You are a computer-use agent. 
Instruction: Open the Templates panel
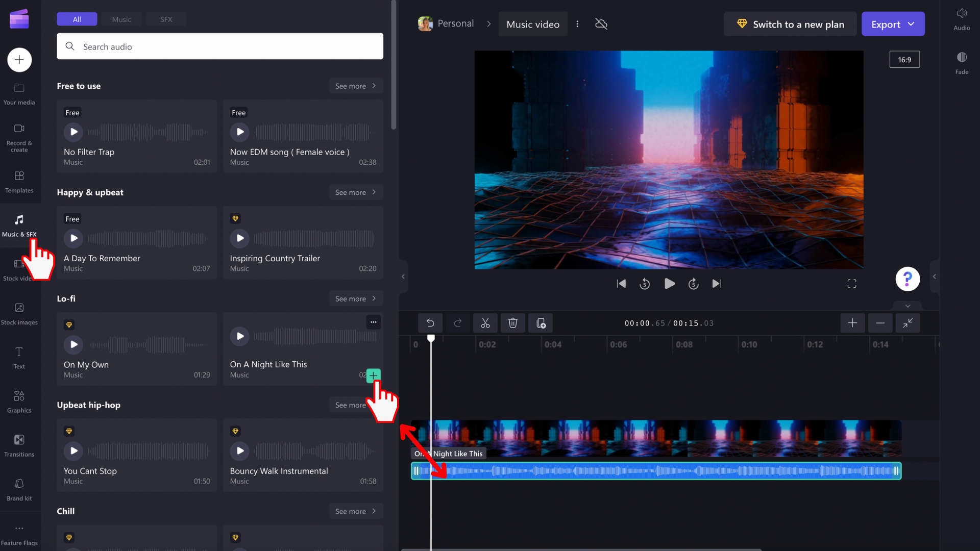(19, 182)
